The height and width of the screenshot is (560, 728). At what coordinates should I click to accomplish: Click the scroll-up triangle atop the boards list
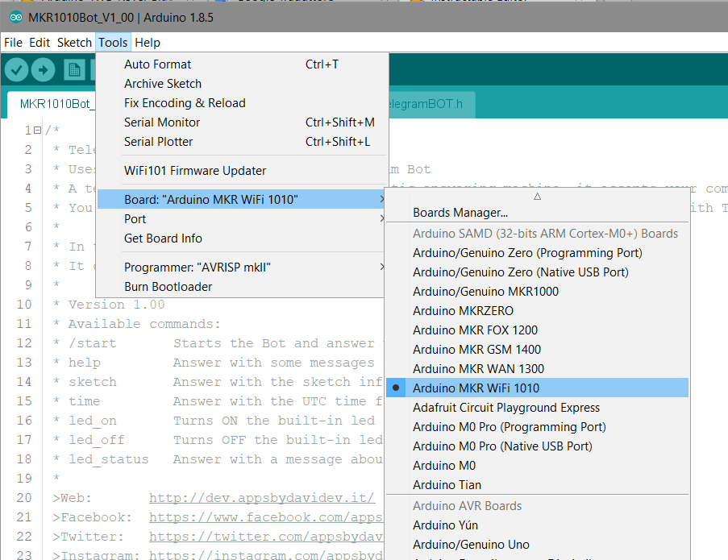point(538,196)
